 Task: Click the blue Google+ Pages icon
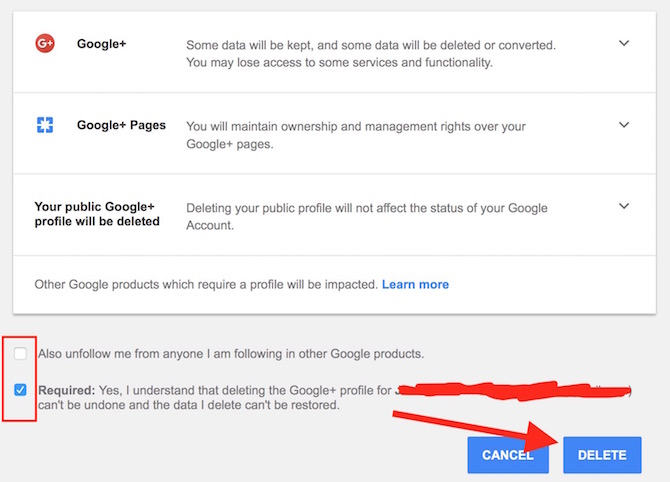[44, 126]
